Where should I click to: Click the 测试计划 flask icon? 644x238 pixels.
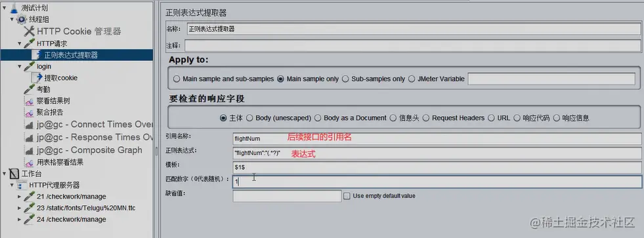(x=14, y=8)
